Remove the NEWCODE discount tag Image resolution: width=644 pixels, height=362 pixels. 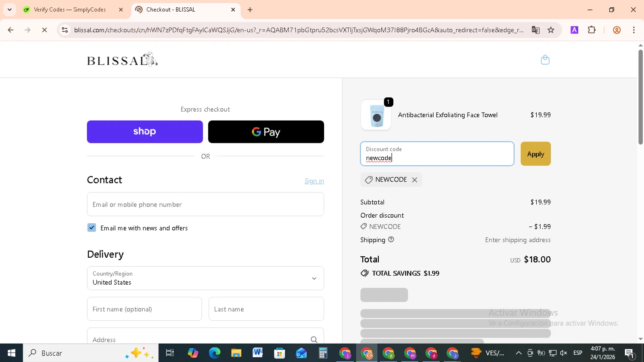point(414,180)
